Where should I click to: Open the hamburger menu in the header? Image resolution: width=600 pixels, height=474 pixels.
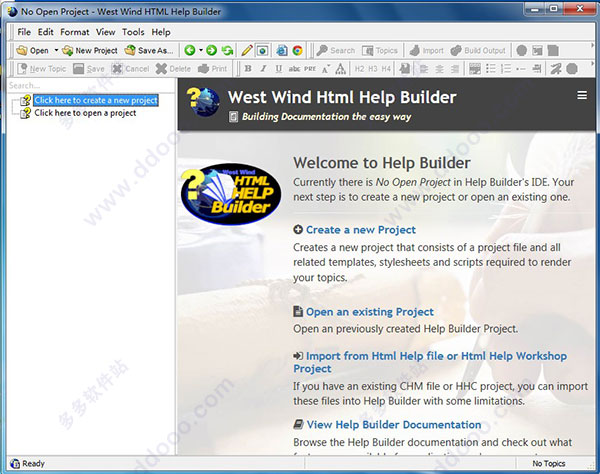pos(582,95)
